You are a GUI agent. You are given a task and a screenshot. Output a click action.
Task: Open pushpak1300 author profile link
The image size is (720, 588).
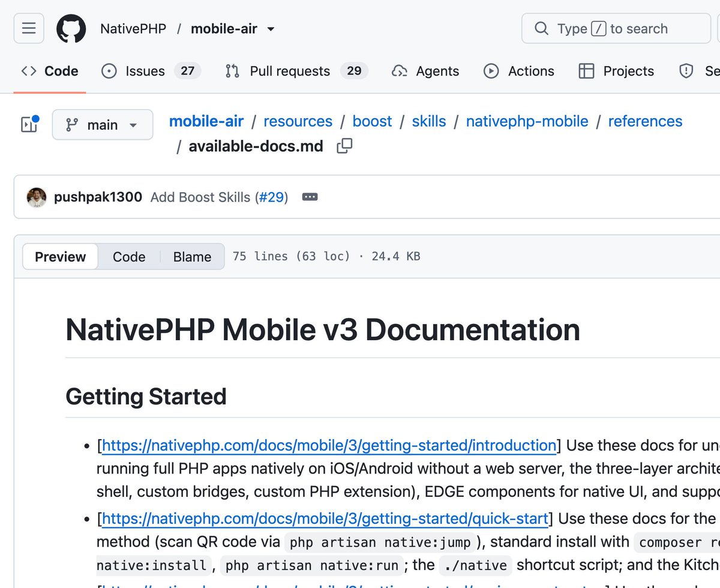(x=98, y=197)
